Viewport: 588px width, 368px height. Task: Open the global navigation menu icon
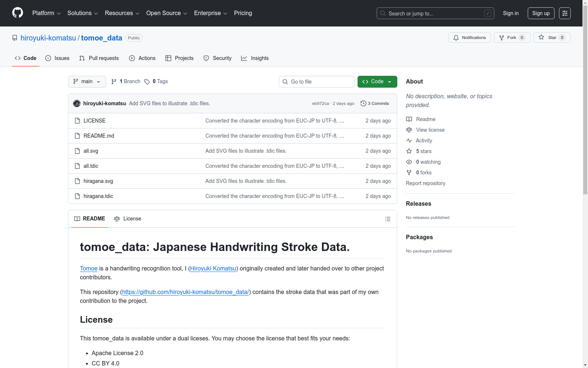tap(565, 13)
